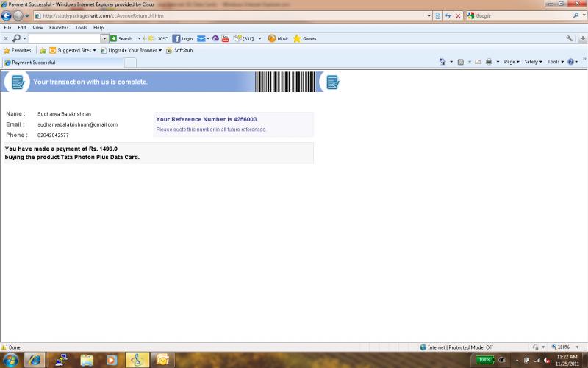Click the Internet Explorer taskbar icon
Screen dimensions: 588x368
(x=35, y=360)
